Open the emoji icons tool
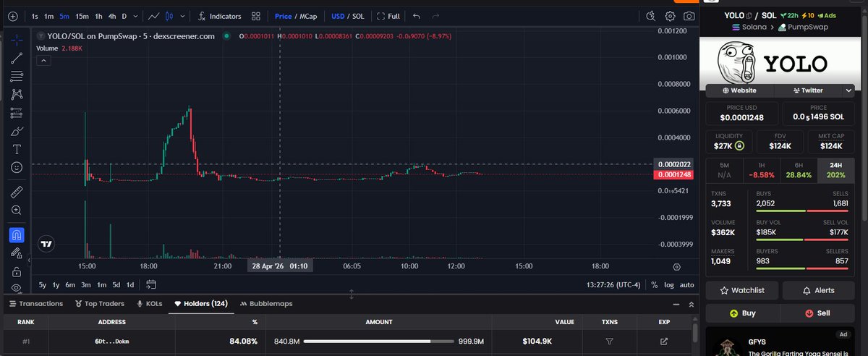This screenshot has width=868, height=356. pyautogui.click(x=16, y=167)
